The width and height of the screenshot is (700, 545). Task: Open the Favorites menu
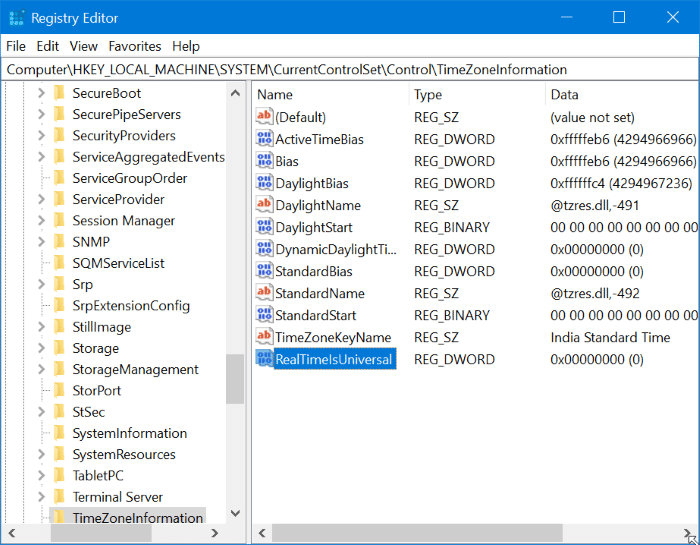click(x=135, y=46)
